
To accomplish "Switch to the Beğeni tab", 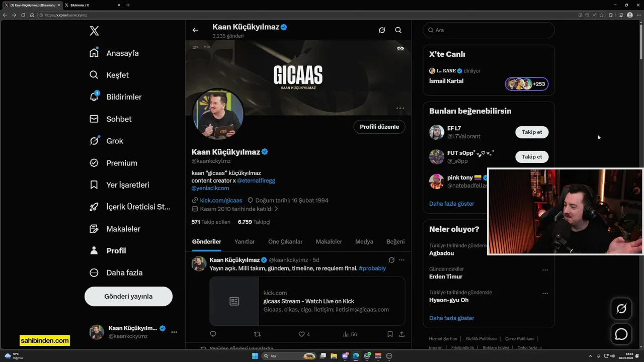I will pyautogui.click(x=395, y=242).
